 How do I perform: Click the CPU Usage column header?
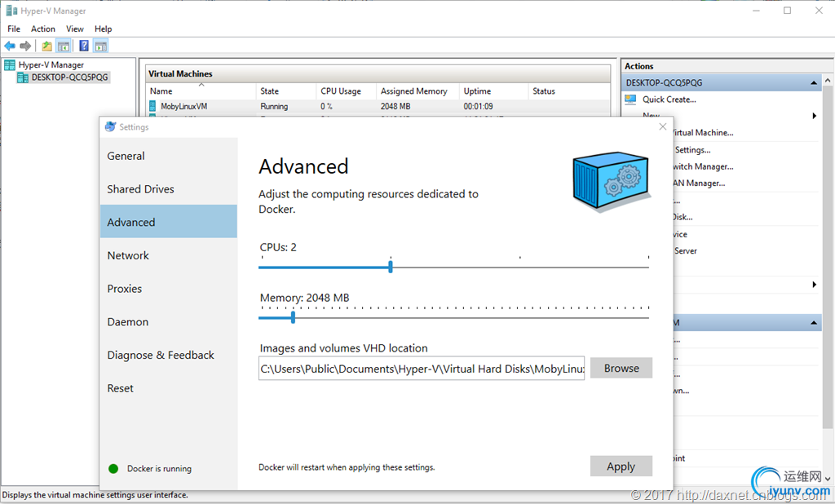[346, 91]
